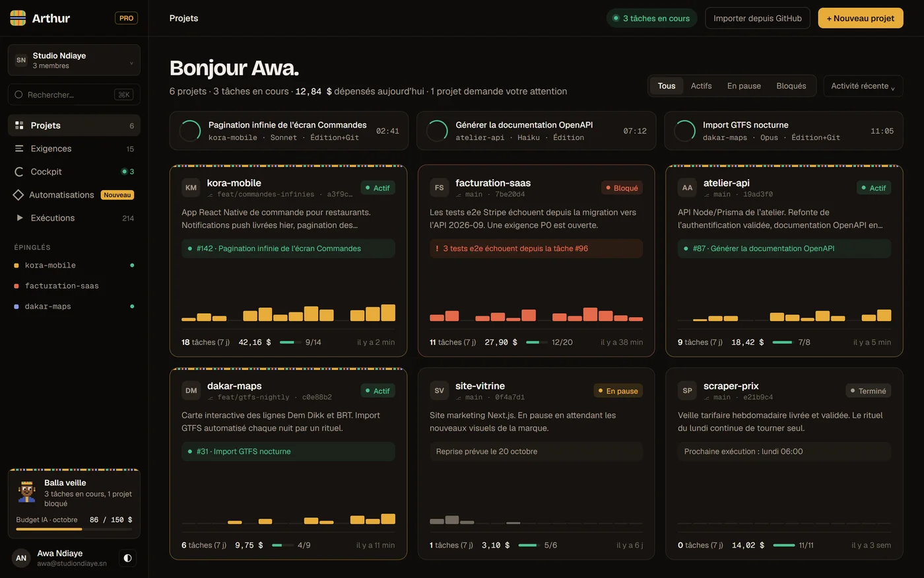Go to Exigences in the sidebar

74,149
